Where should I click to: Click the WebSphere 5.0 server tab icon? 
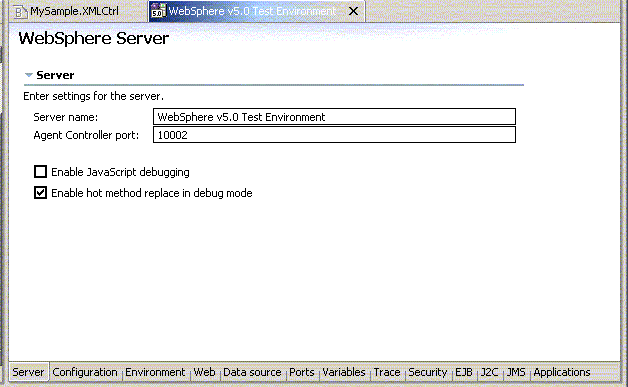click(x=159, y=11)
